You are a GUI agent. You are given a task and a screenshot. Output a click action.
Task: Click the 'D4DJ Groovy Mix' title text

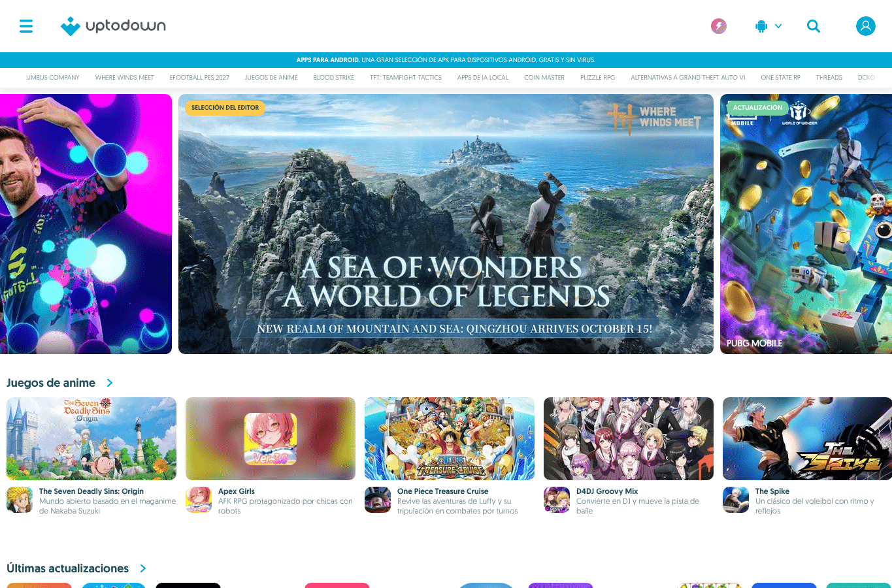coord(607,491)
